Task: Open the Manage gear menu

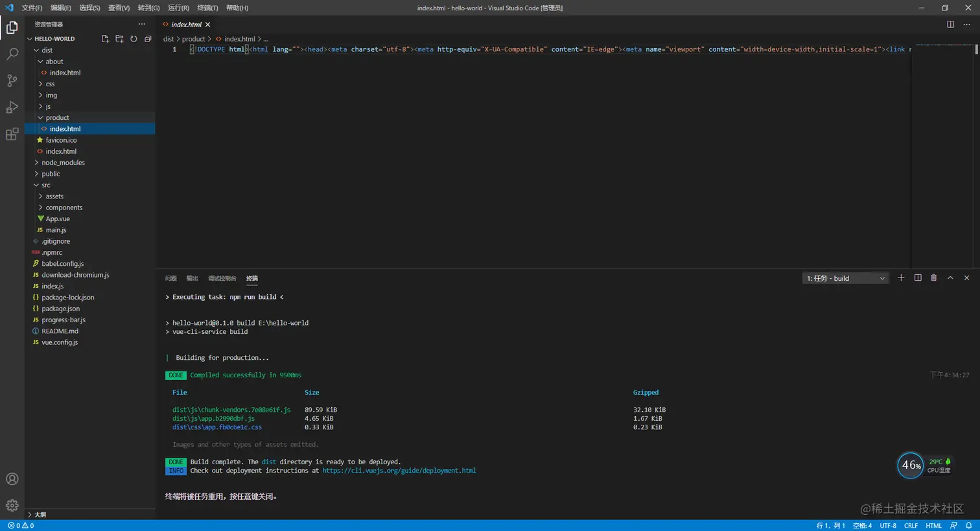Action: click(12, 506)
